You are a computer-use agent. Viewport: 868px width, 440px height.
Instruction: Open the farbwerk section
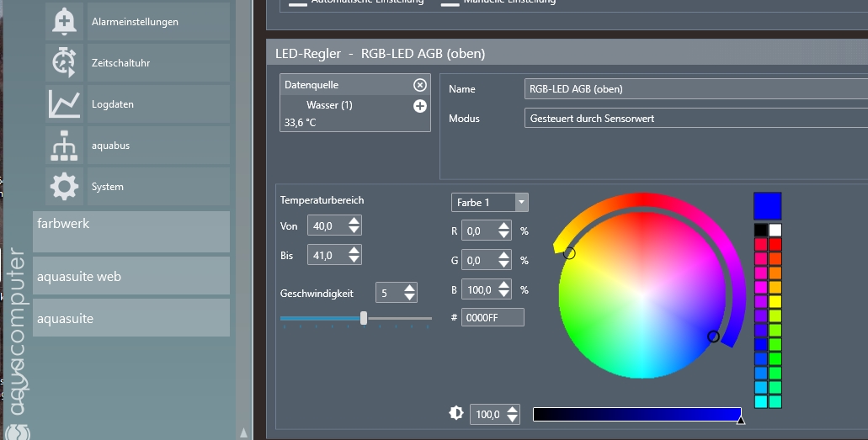pyautogui.click(x=130, y=231)
